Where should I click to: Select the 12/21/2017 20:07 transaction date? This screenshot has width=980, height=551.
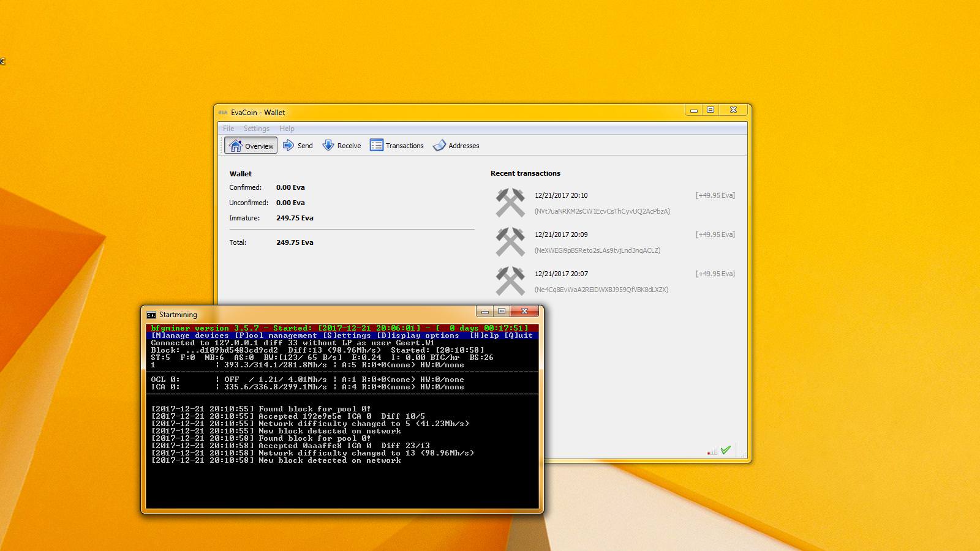click(561, 274)
